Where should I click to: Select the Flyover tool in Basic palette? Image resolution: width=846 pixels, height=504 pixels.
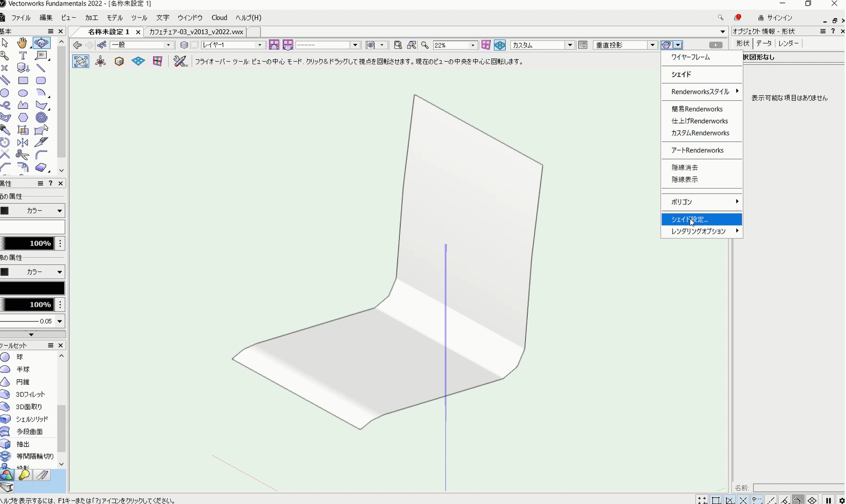pyautogui.click(x=41, y=43)
